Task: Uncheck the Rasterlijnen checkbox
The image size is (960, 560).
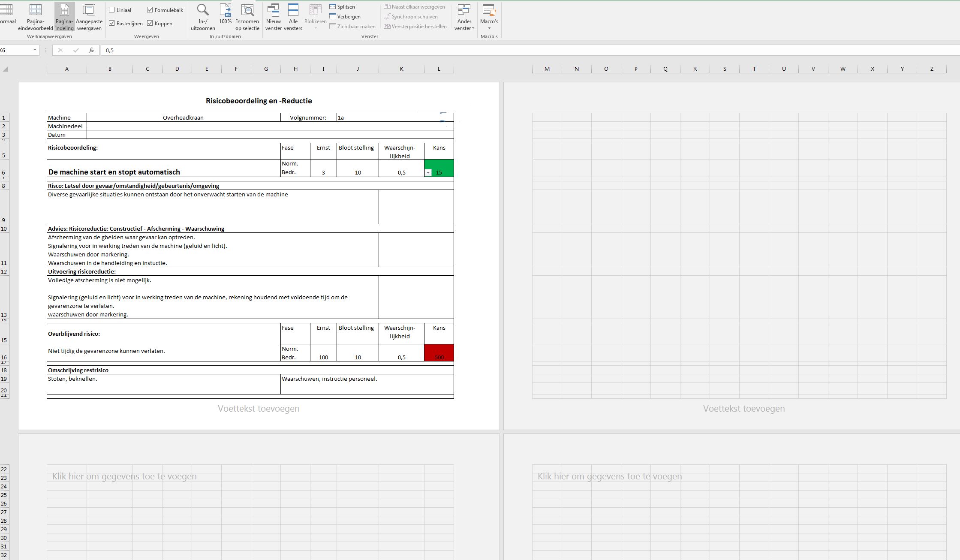Action: click(x=112, y=23)
